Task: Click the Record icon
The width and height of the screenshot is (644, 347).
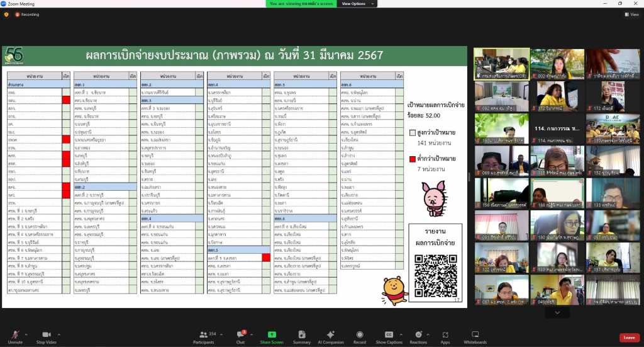Action: [360, 336]
